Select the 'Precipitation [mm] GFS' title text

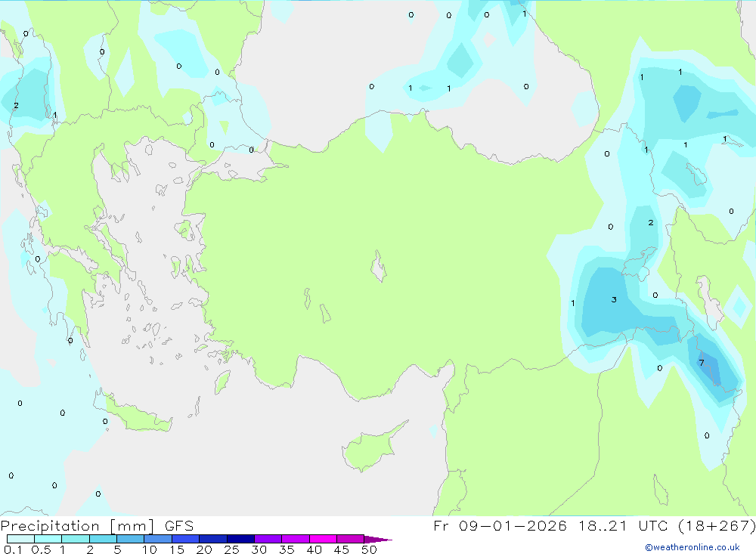click(x=97, y=526)
